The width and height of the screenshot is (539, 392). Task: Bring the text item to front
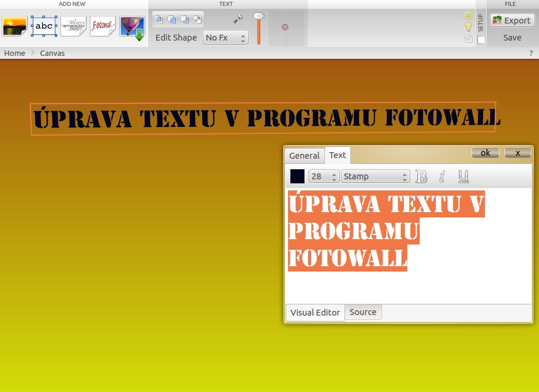(x=159, y=19)
